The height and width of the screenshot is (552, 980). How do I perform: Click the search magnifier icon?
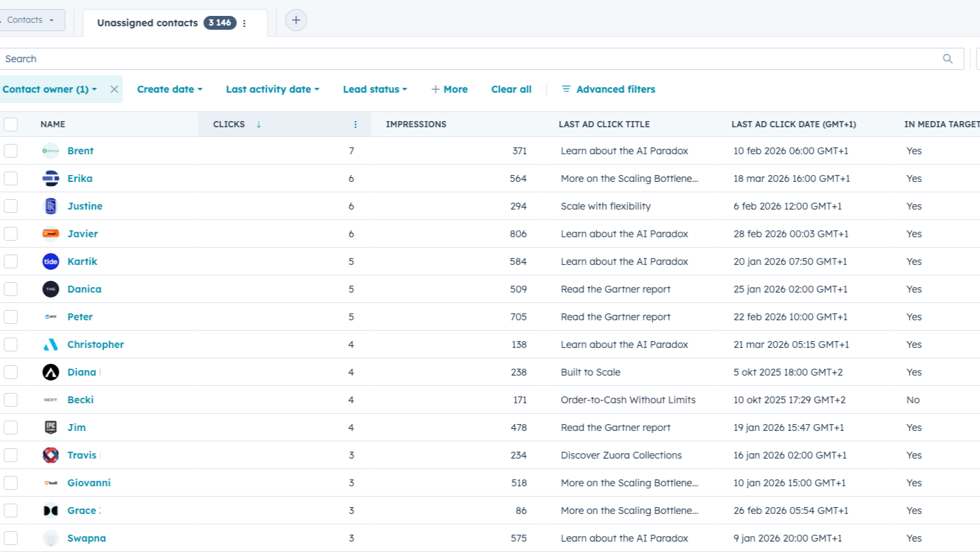click(948, 59)
